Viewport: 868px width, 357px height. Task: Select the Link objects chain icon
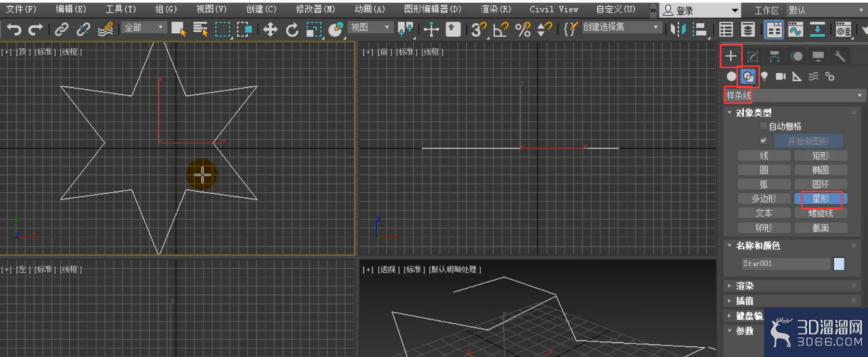pos(61,30)
